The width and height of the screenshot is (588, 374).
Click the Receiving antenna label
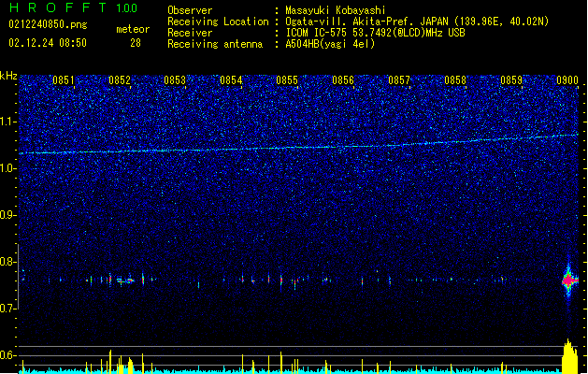coord(215,44)
